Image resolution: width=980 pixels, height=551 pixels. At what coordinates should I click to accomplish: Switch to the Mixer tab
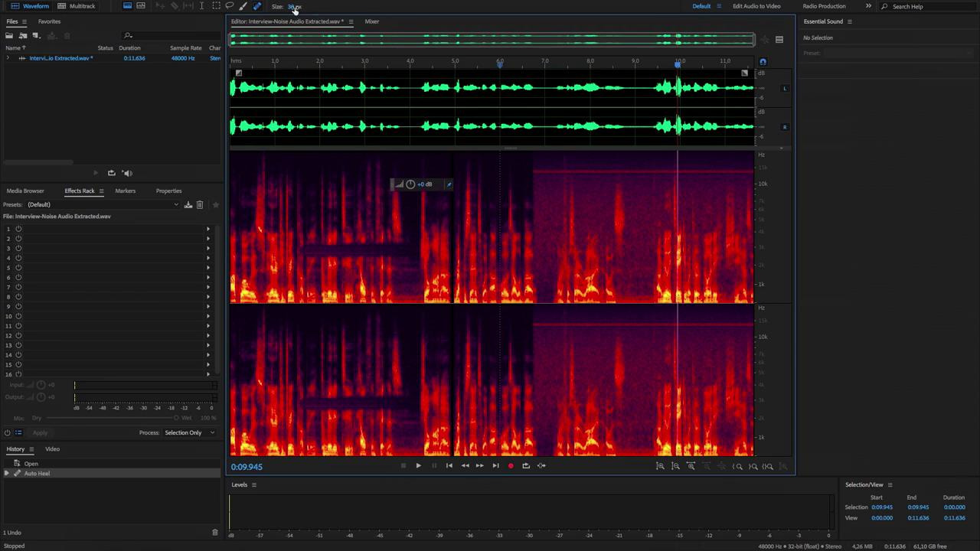click(x=371, y=21)
